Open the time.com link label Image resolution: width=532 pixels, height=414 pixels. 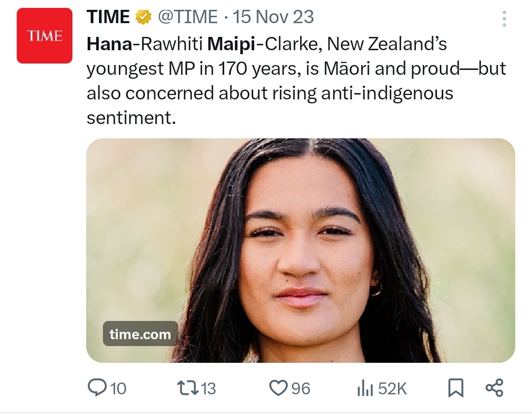140,334
